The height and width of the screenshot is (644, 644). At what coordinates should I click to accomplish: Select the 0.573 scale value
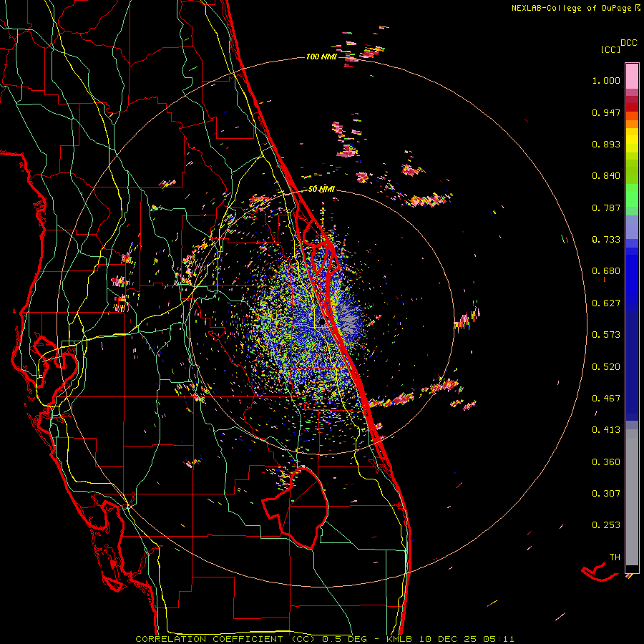(606, 335)
